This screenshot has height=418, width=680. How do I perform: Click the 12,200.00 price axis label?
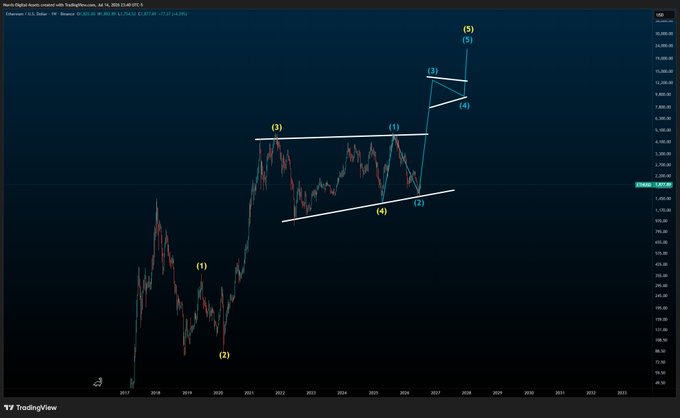664,82
